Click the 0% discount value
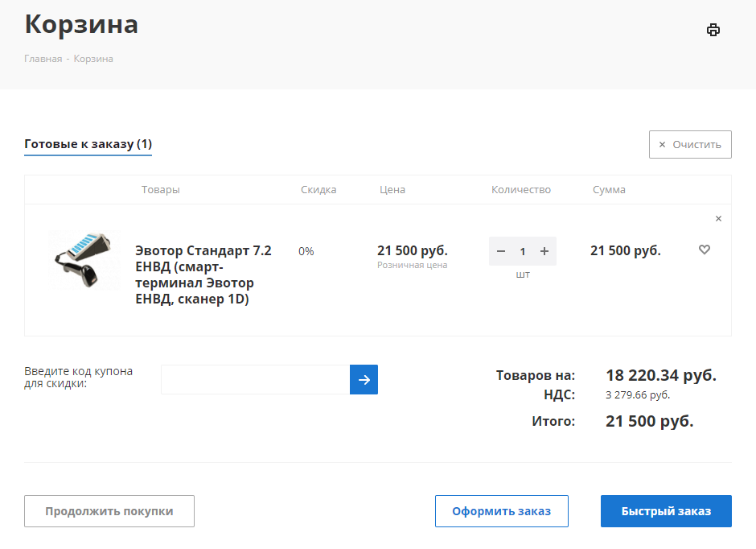Screen dimensions: 756x549 point(306,251)
